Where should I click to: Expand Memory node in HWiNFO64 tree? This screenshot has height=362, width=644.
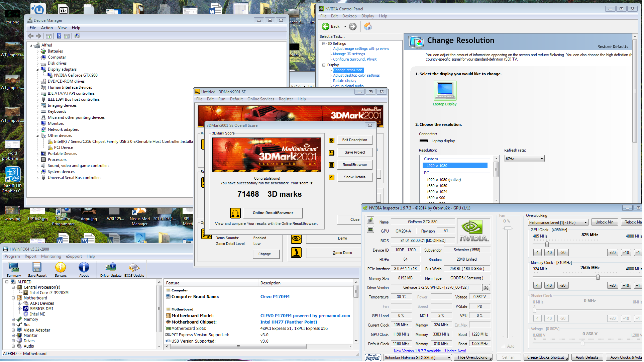pos(14,320)
